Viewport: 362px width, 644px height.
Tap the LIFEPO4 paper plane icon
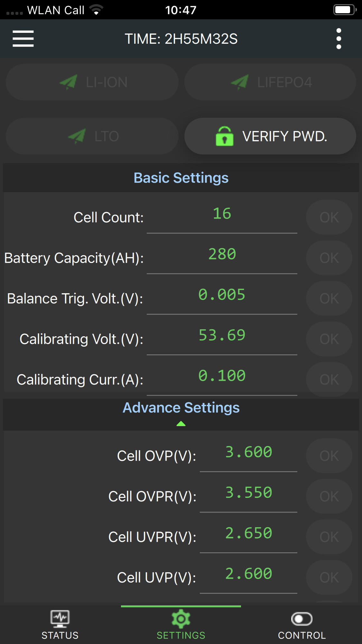click(x=240, y=82)
